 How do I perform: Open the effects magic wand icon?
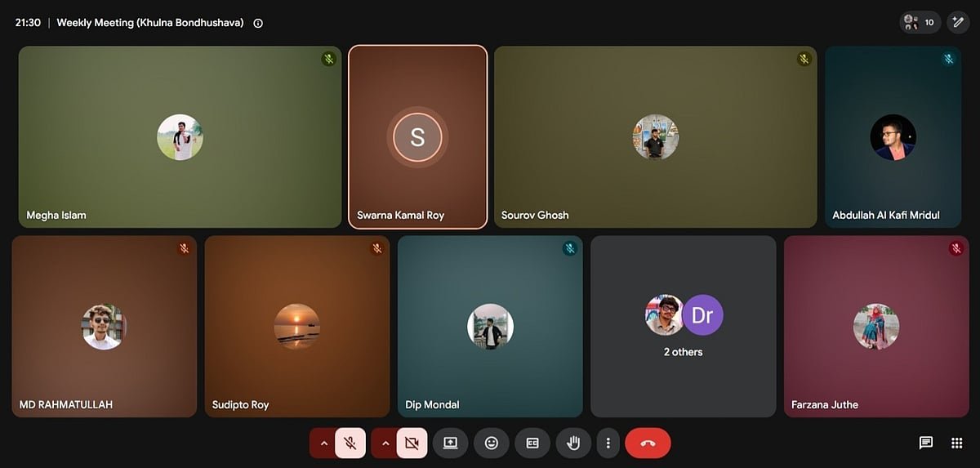tap(958, 22)
